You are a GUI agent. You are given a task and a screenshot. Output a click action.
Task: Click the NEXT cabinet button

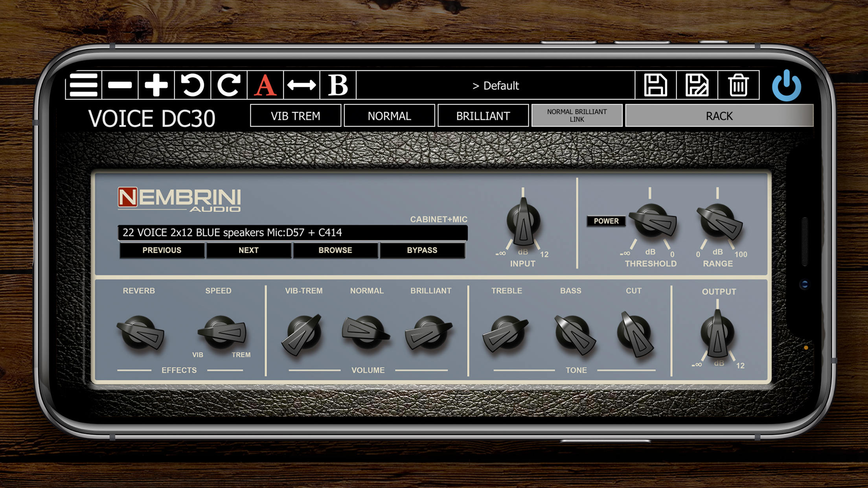point(248,250)
